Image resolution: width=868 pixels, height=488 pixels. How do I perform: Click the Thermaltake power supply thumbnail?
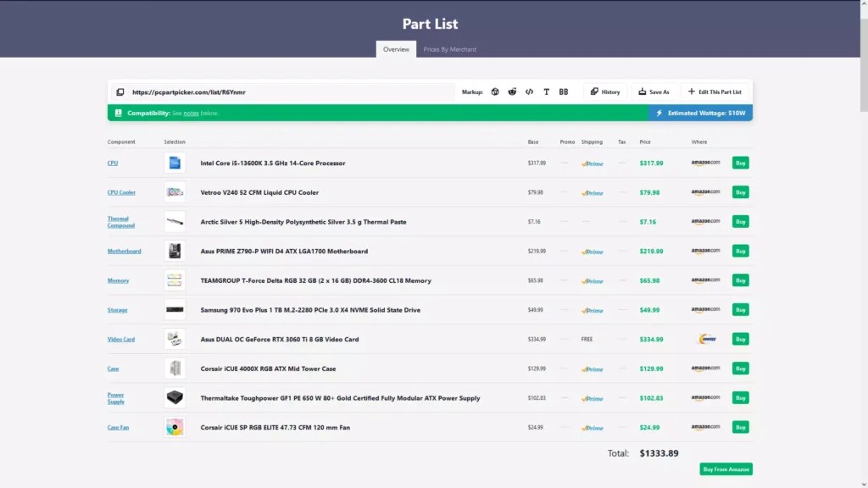pos(175,398)
